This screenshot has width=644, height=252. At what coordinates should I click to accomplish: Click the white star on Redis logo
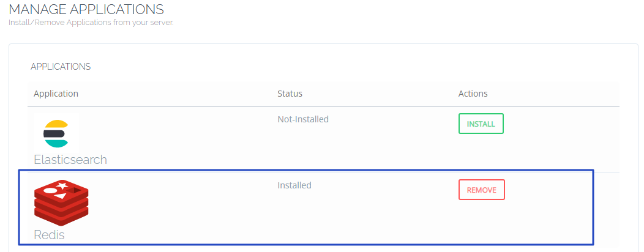61,185
